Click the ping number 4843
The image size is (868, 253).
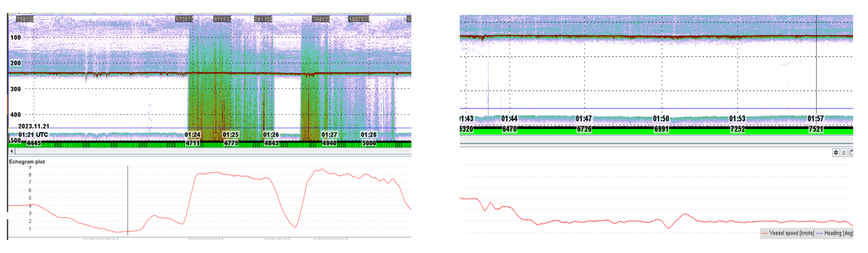click(x=271, y=143)
